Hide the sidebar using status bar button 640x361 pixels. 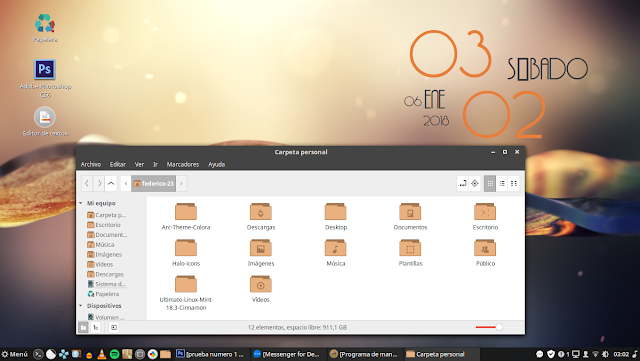(114, 327)
